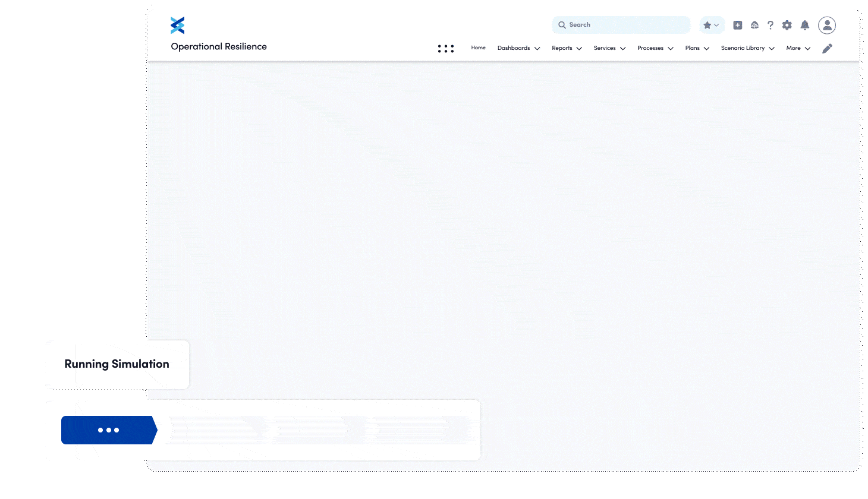Open the Processes tab

(x=650, y=48)
